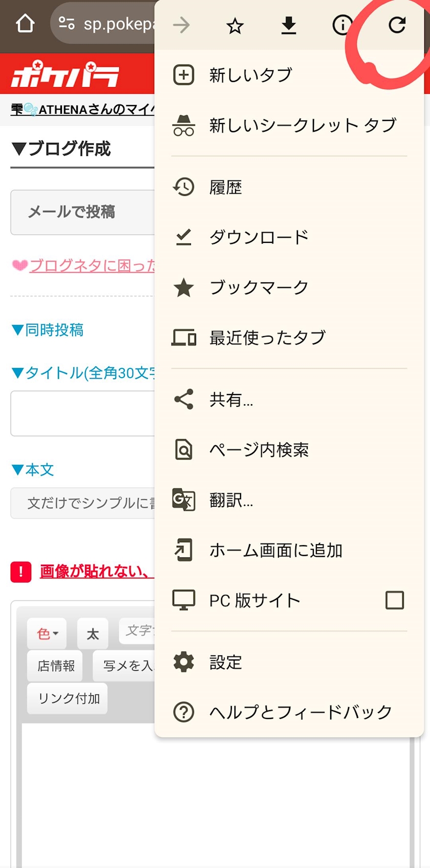
Task: Open 設定 from the browser menu
Action: coord(225,663)
